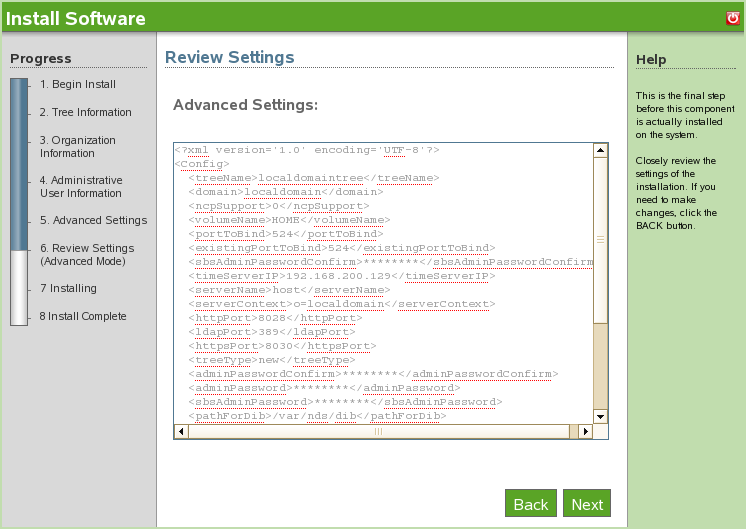Click the timeServerIP 192.168.200.129 line
Image resolution: width=746 pixels, height=529 pixels.
pos(342,276)
